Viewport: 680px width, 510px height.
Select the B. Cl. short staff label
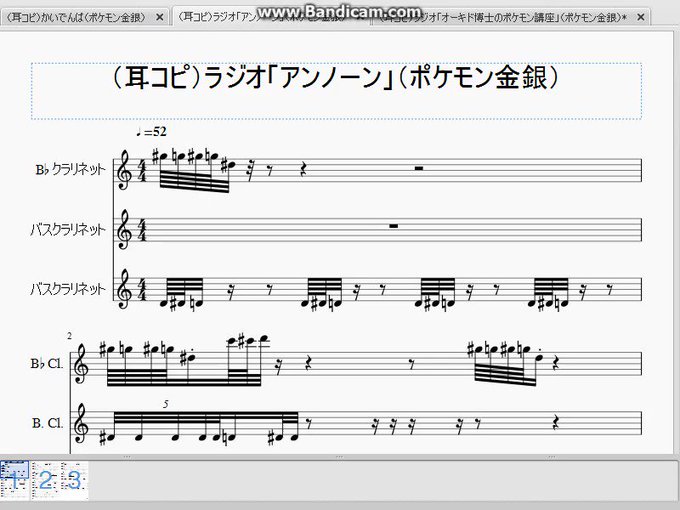pos(48,423)
